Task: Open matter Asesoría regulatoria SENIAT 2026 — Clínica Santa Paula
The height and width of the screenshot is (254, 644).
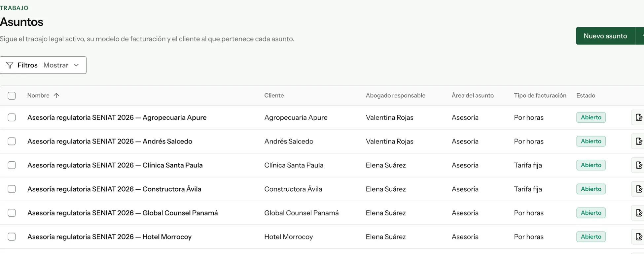Action: pos(115,165)
